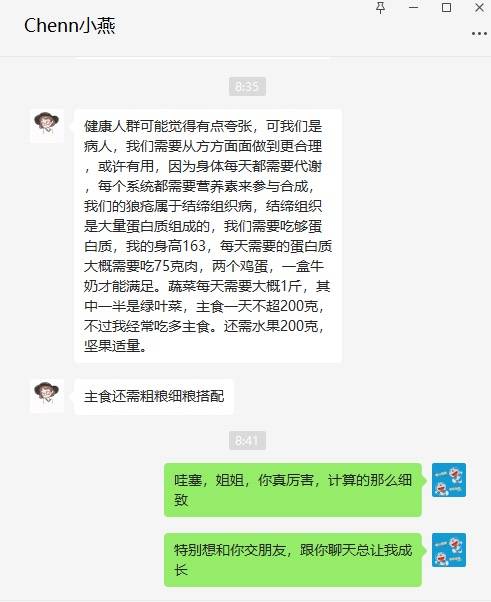Open sender's avatar next to 主食还需粗粮细粮搭配
The width and height of the screenshot is (491, 602).
click(x=47, y=396)
